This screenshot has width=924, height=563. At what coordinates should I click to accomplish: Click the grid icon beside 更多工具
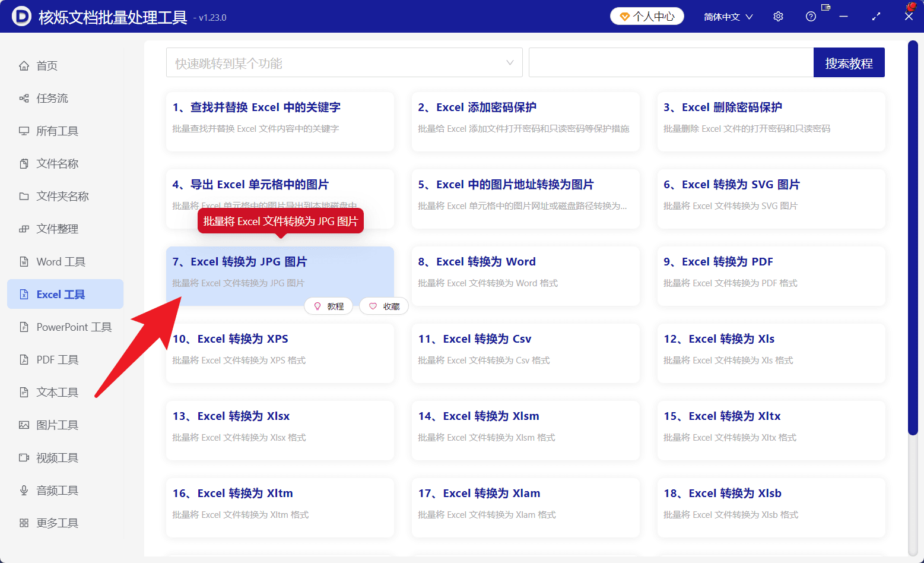[24, 523]
